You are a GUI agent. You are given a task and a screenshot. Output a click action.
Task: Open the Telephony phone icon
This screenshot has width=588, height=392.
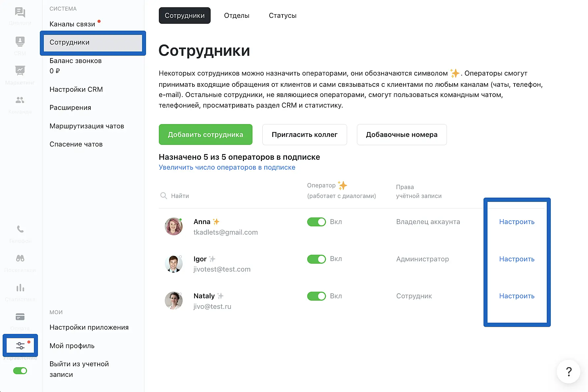[20, 229]
